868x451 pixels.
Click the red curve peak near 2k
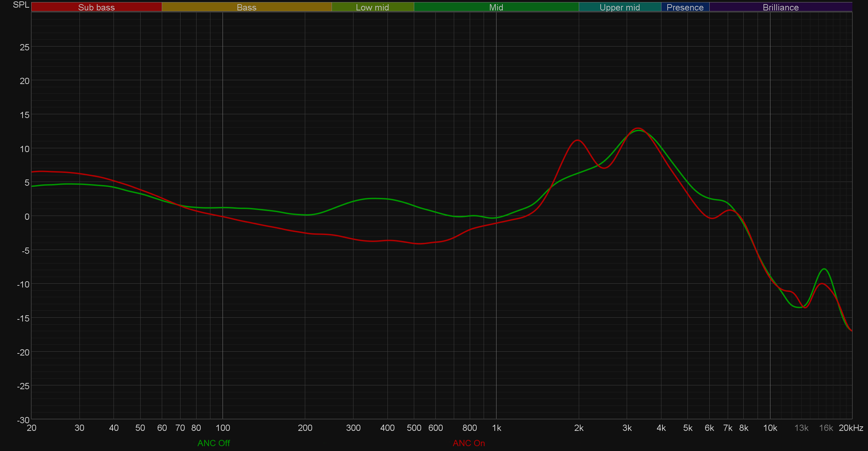pyautogui.click(x=577, y=140)
